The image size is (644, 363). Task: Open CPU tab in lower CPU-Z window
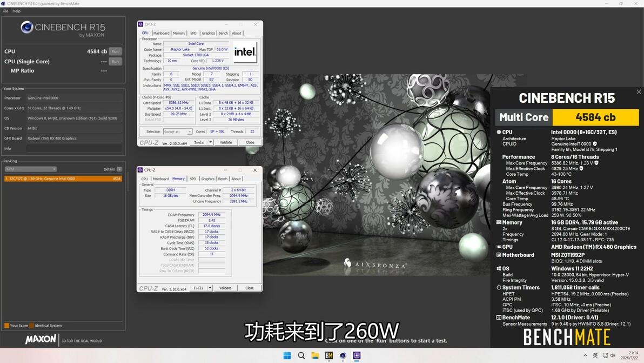145,179
